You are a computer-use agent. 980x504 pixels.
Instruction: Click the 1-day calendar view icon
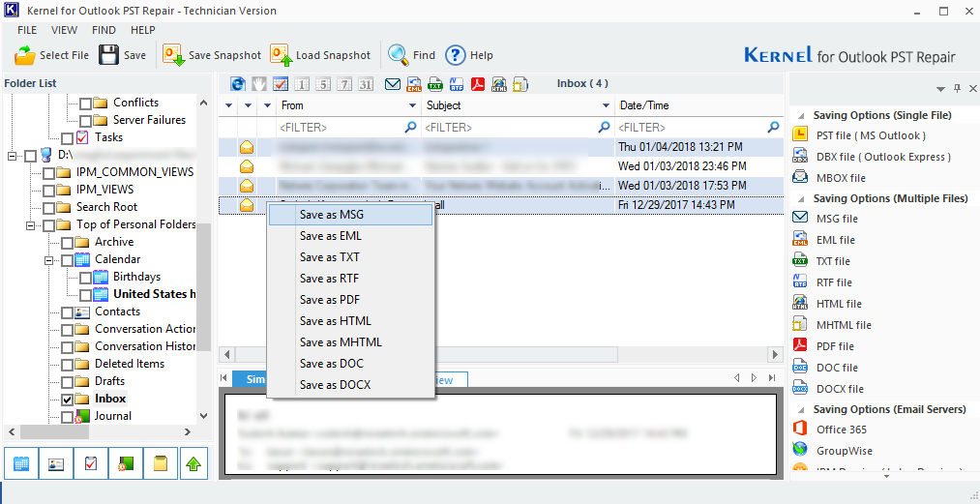coord(302,84)
